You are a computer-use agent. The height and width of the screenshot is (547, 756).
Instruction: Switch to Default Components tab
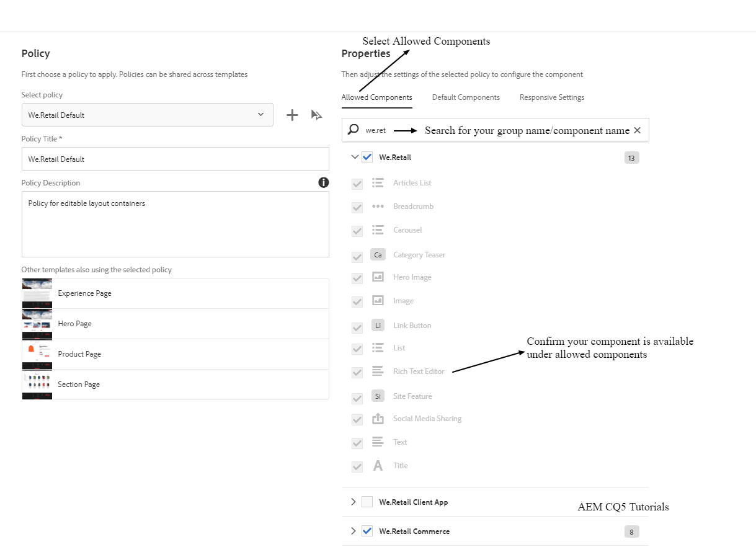pyautogui.click(x=466, y=97)
